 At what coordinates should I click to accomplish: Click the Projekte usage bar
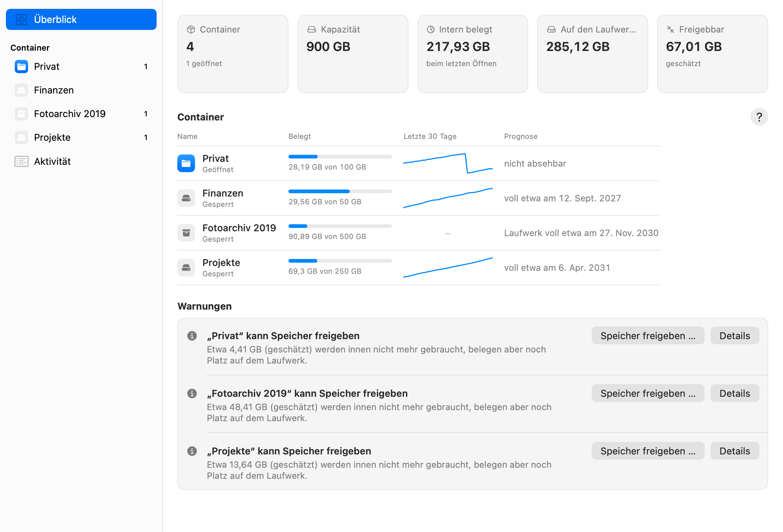(x=340, y=261)
